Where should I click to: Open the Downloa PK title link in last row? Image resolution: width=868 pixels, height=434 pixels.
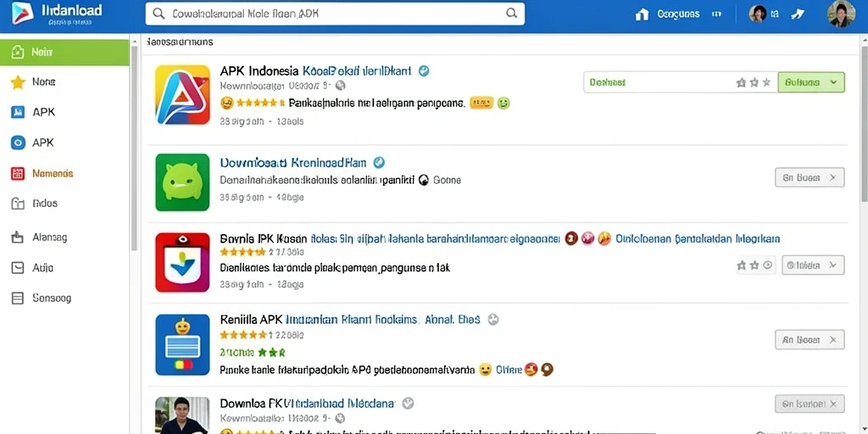pyautogui.click(x=308, y=403)
